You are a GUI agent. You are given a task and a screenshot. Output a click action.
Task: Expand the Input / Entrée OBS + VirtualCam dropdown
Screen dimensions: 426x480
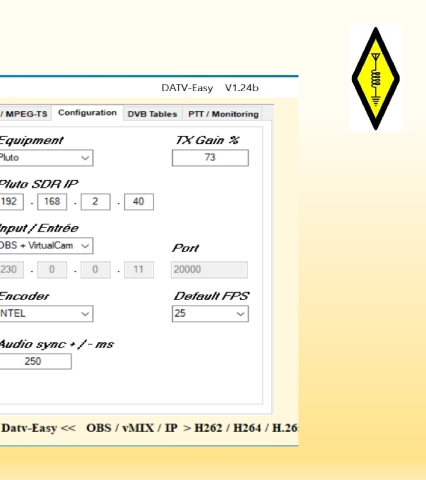click(46, 246)
